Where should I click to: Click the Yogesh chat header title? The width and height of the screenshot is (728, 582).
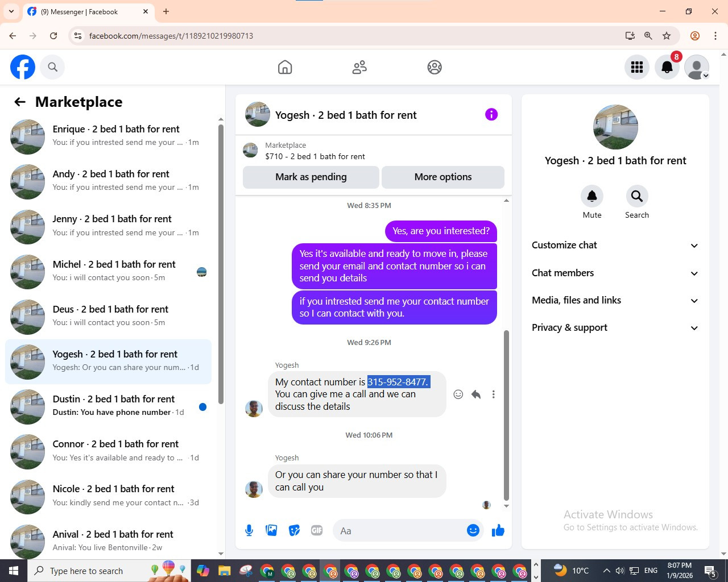(x=346, y=115)
